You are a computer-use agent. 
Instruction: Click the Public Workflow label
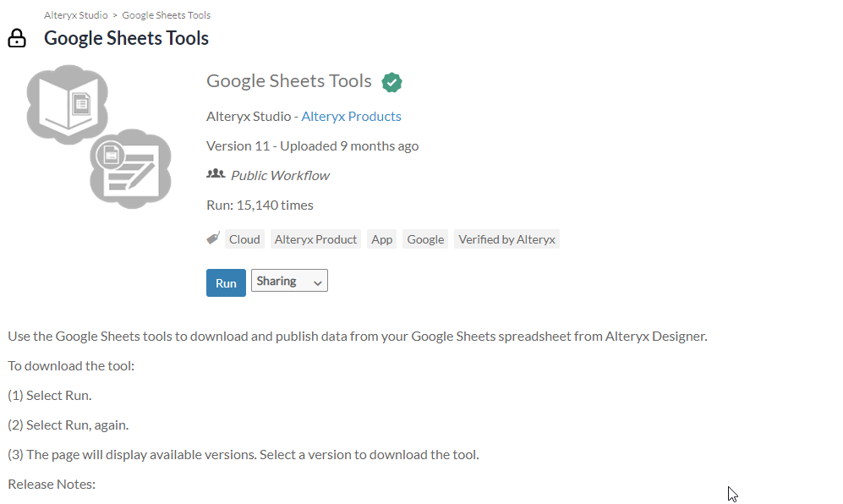pos(280,175)
